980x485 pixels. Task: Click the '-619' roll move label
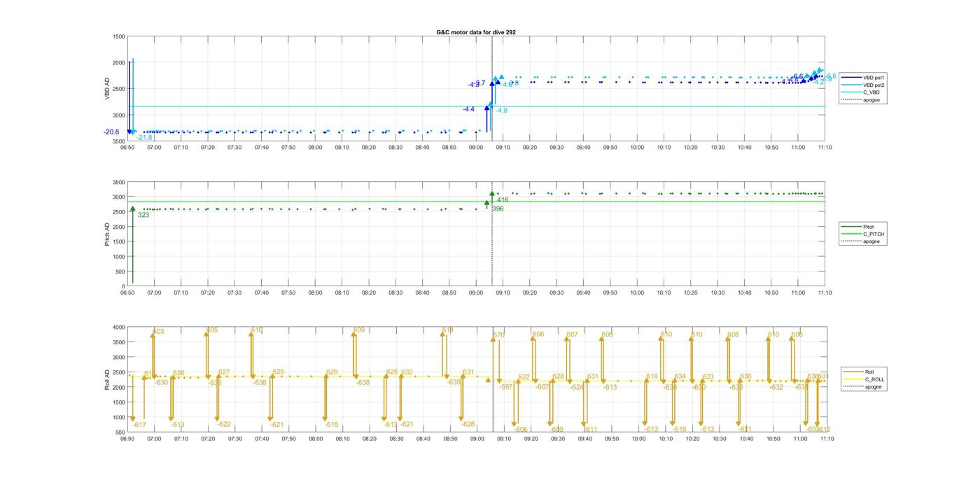[x=679, y=430]
